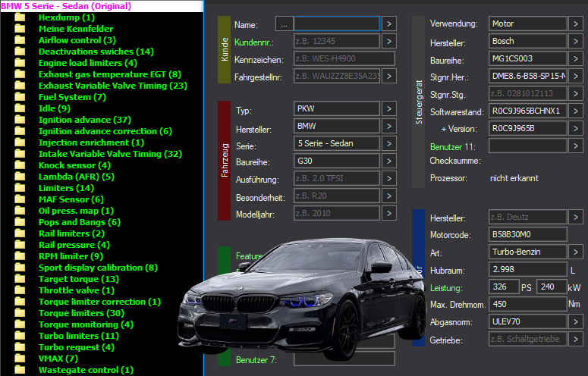
Task: Click arrow button next to Benutzer 11 field
Action: (576, 146)
